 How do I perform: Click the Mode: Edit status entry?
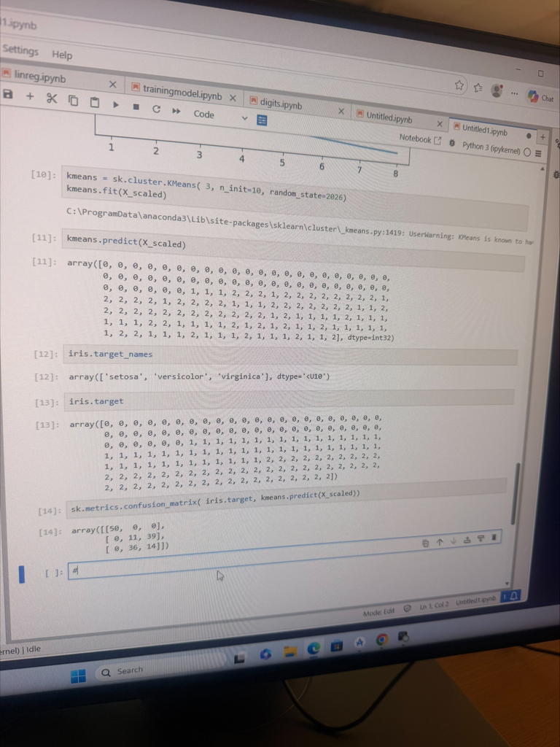(x=378, y=612)
